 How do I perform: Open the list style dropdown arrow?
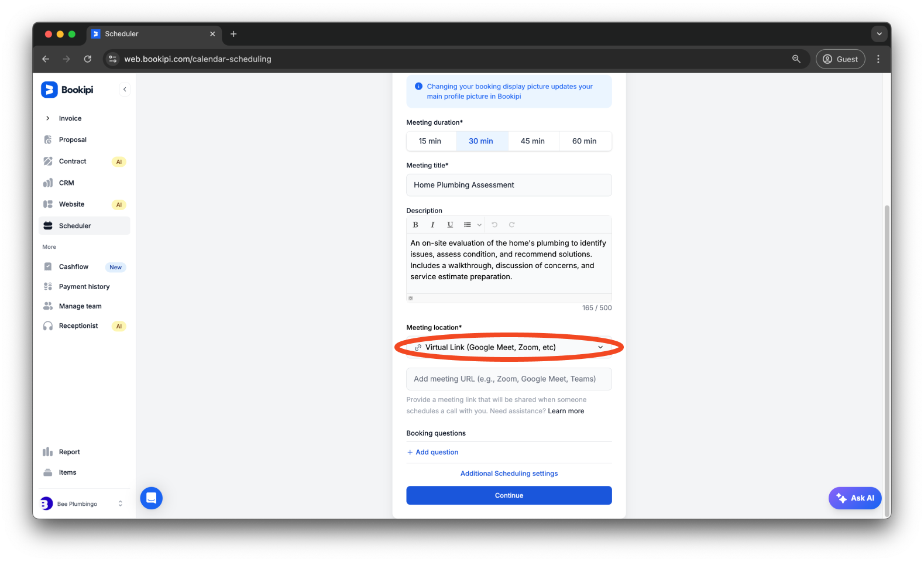coord(479,225)
